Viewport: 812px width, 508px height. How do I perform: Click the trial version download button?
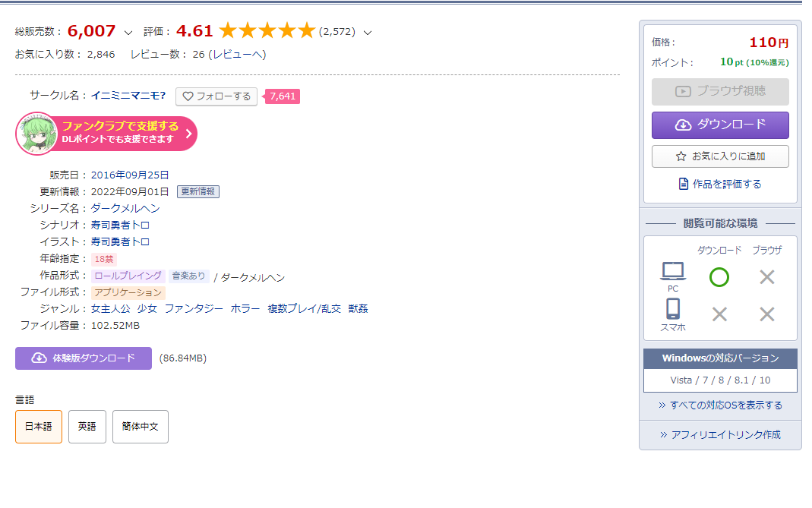(x=84, y=358)
